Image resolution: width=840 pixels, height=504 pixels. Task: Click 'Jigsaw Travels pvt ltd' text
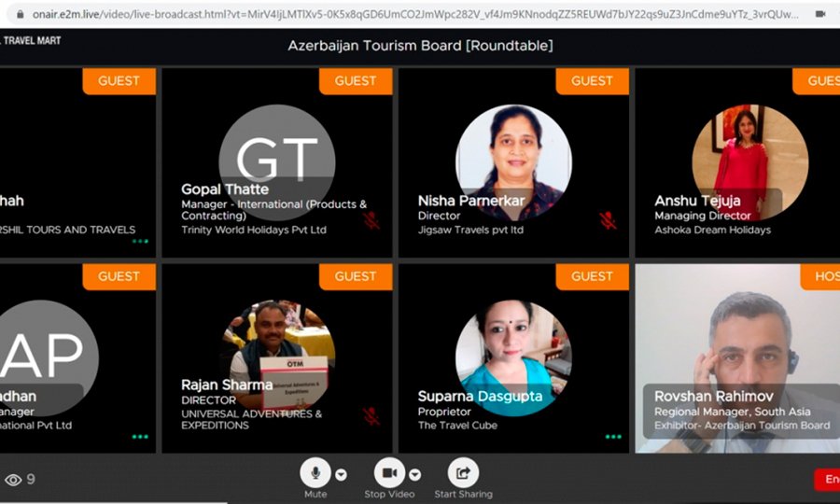click(470, 230)
